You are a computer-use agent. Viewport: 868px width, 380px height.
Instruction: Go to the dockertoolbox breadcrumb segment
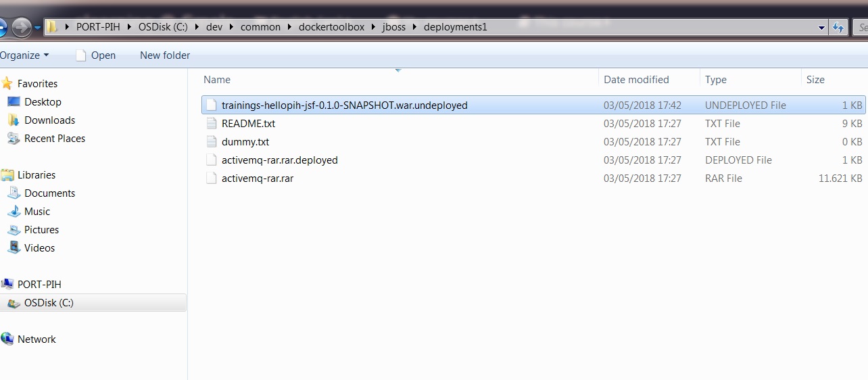pyautogui.click(x=331, y=27)
